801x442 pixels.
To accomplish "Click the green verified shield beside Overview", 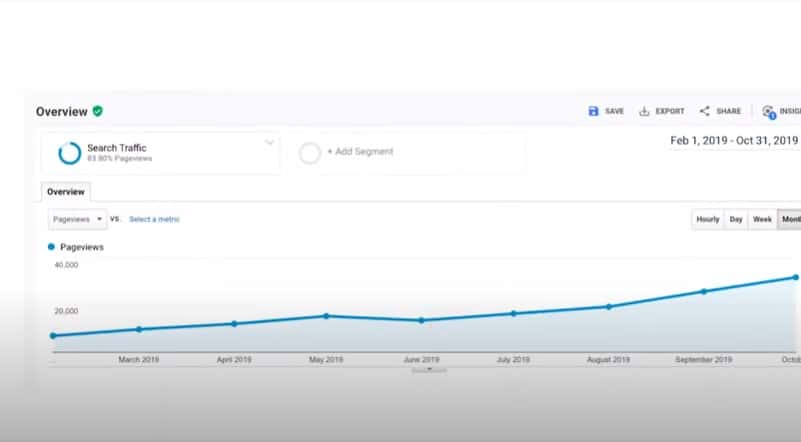I will click(x=98, y=111).
